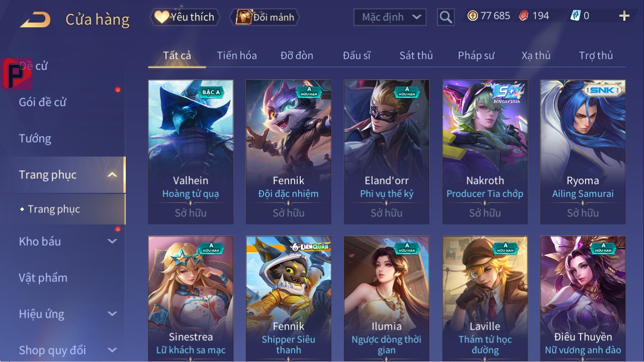Switch to the Pháp sư tab
Viewport: 644px width, 362px height.
click(476, 55)
